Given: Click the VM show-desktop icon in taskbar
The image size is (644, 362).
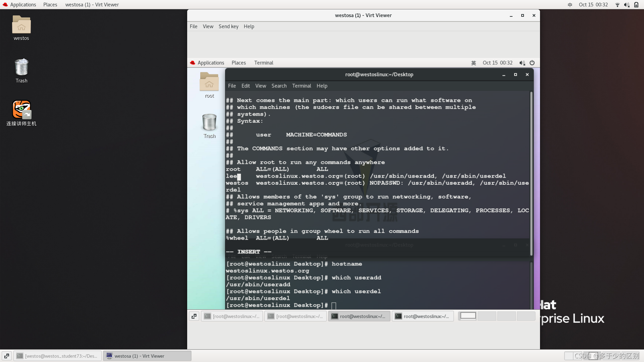Looking at the screenshot, I should [x=194, y=316].
